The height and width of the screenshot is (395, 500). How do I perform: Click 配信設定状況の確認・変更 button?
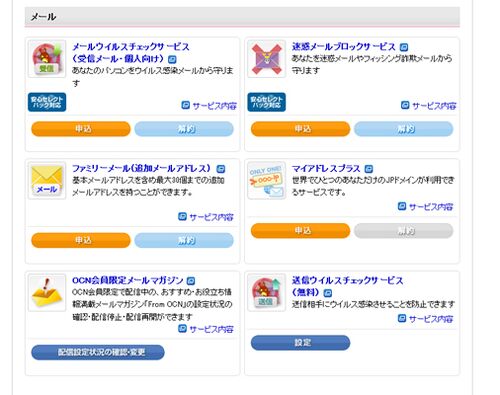pyautogui.click(x=98, y=352)
